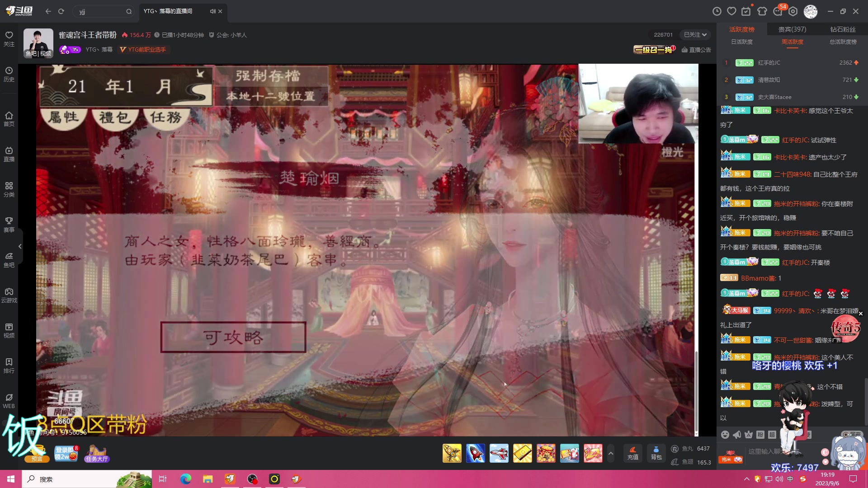The image size is (868, 488).
Task: Toggle 屏蔽 chat blocking switch
Action: tap(852, 434)
